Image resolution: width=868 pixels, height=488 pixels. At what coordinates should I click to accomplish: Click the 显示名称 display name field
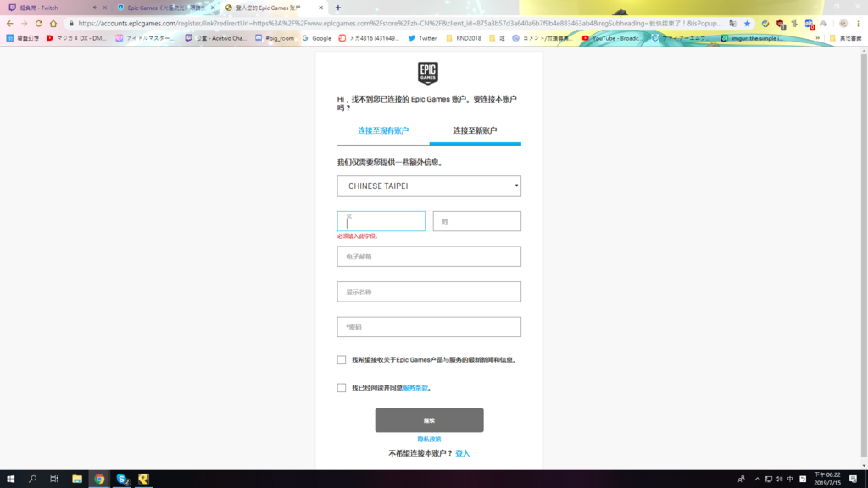point(429,291)
